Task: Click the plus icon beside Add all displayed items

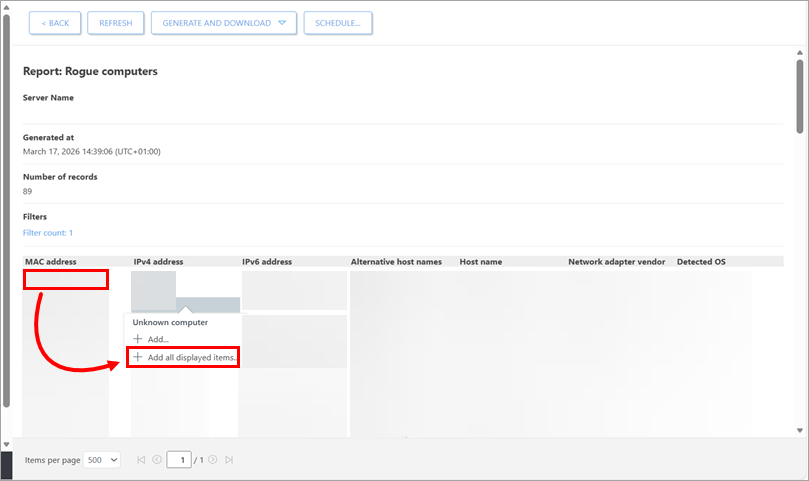Action: 138,358
